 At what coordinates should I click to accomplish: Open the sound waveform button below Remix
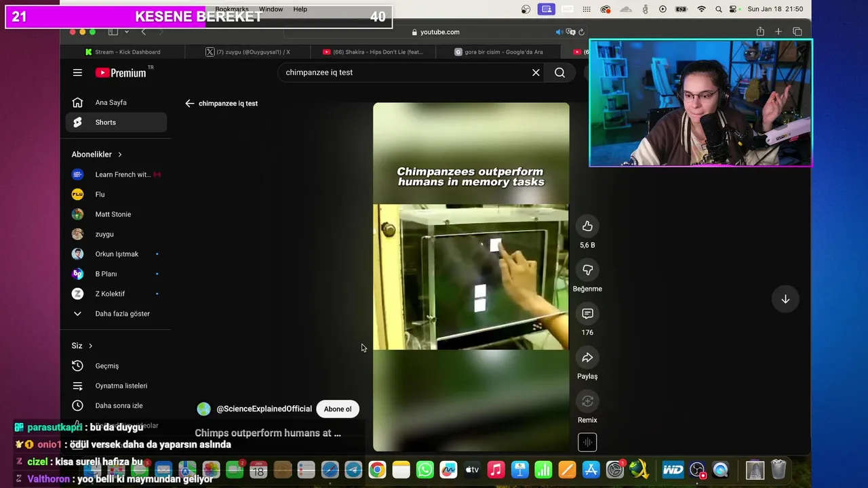587,442
